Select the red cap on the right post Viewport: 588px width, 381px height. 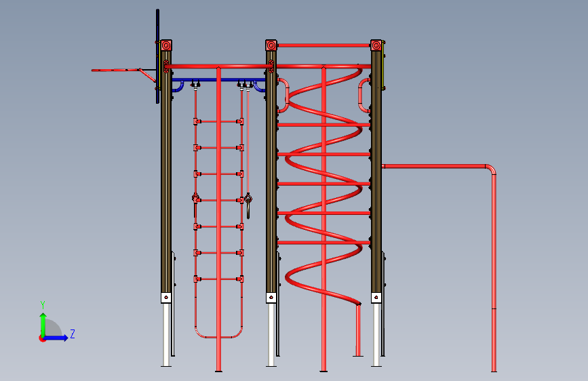tap(376, 45)
